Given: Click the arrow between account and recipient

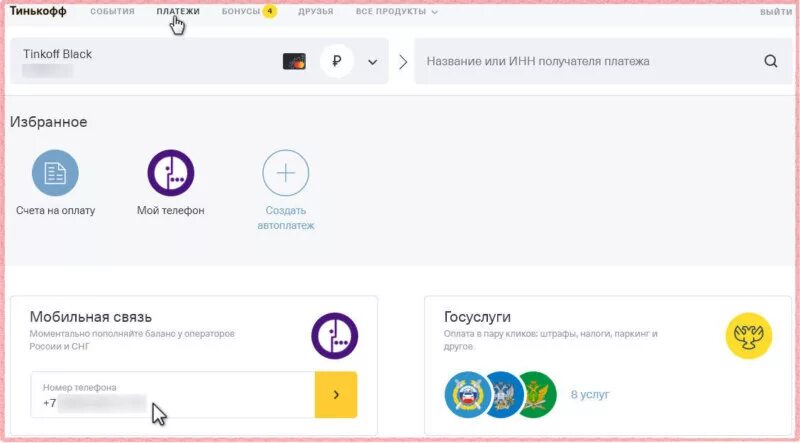Looking at the screenshot, I should [x=403, y=62].
